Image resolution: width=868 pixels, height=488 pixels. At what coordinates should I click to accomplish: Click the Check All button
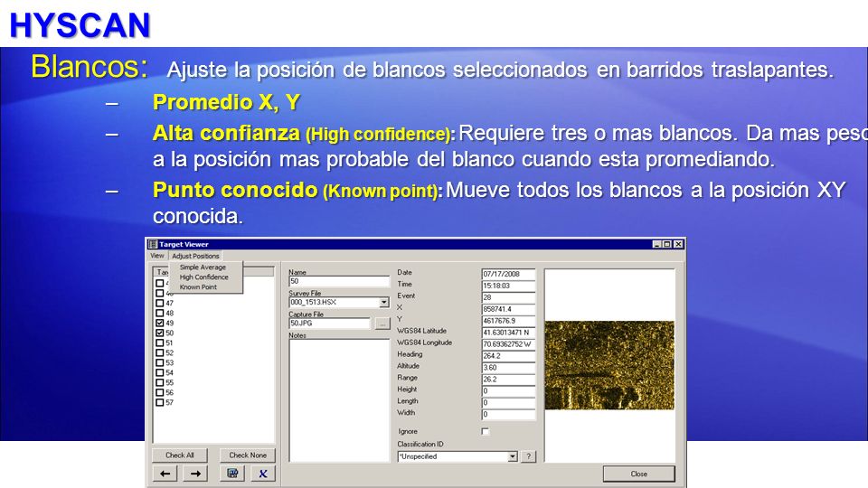(x=180, y=455)
